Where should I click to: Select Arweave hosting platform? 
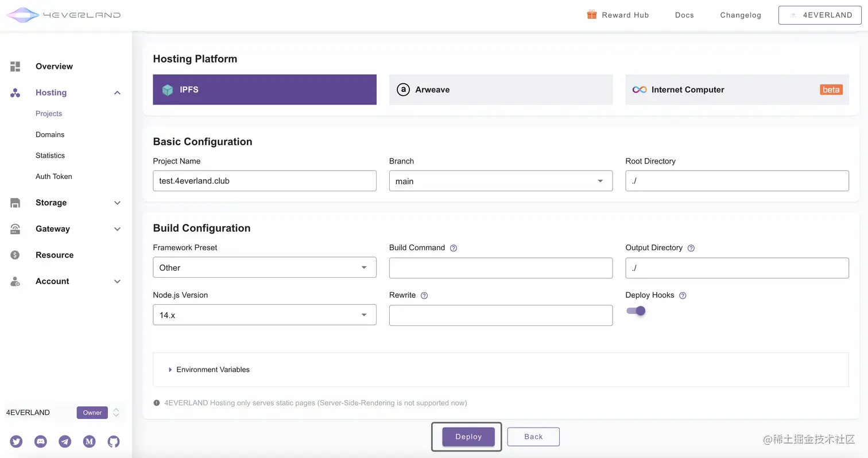click(x=501, y=90)
